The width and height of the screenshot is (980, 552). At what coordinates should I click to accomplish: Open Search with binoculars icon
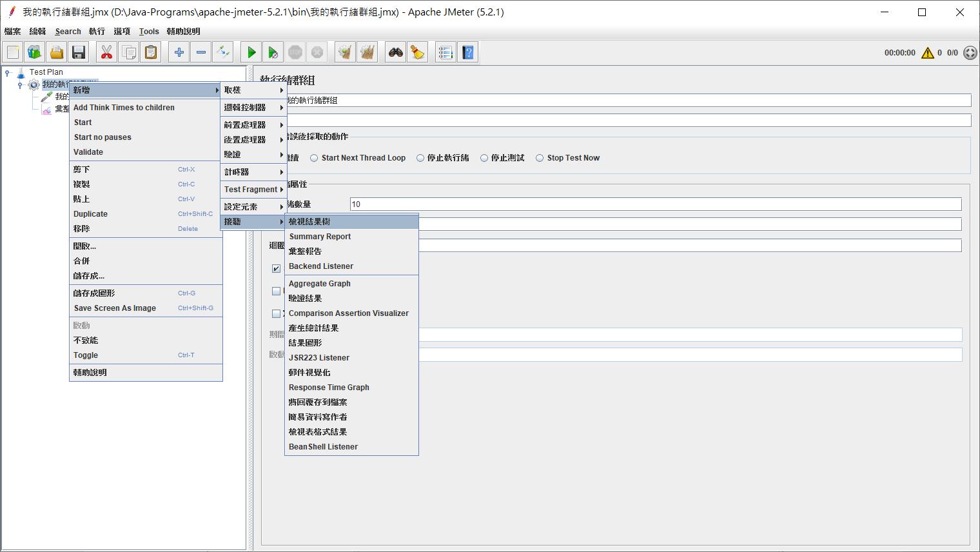tap(396, 52)
